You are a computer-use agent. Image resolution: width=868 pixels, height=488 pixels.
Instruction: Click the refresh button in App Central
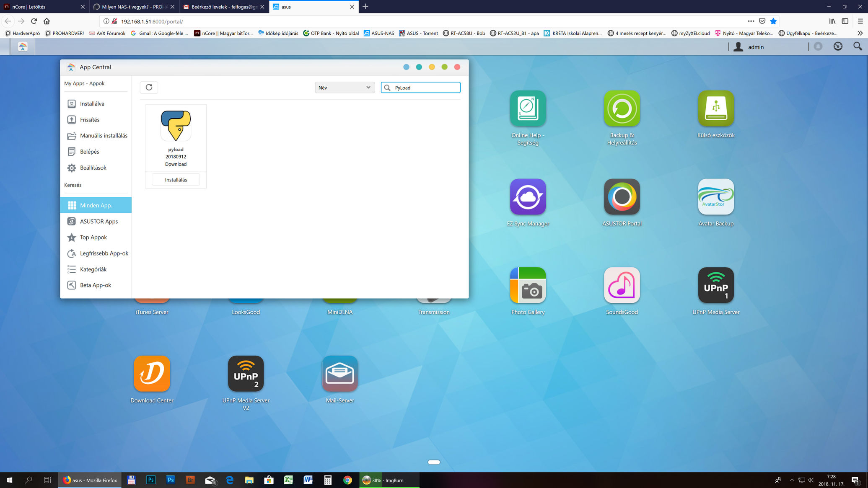[149, 87]
